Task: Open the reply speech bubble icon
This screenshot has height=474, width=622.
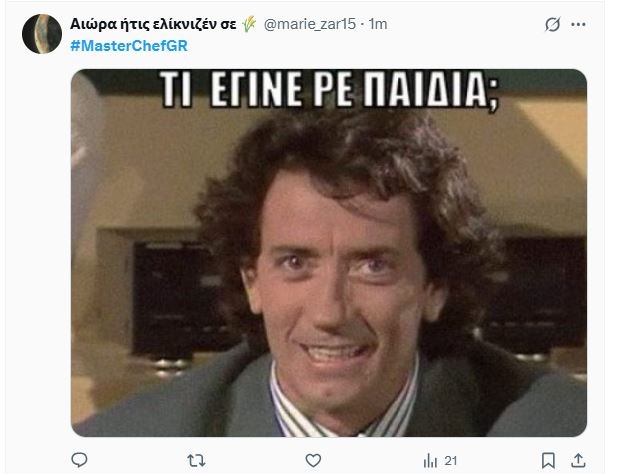Action: [79, 460]
